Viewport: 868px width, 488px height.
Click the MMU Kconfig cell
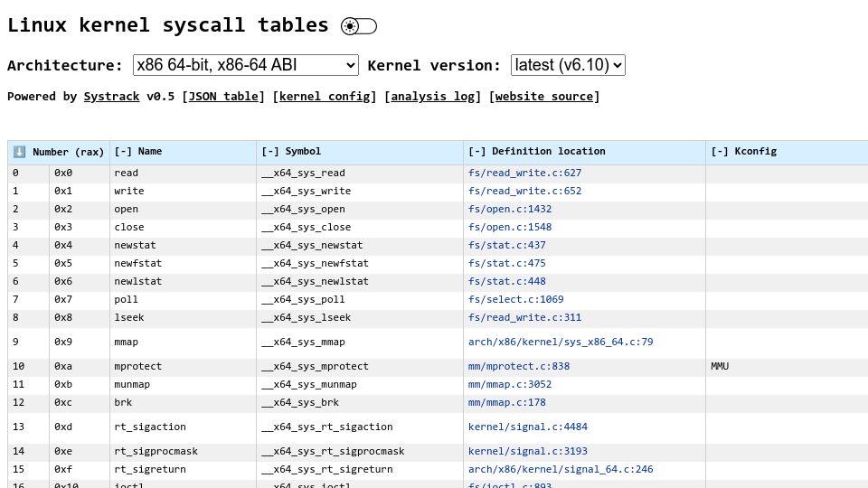(x=787, y=366)
